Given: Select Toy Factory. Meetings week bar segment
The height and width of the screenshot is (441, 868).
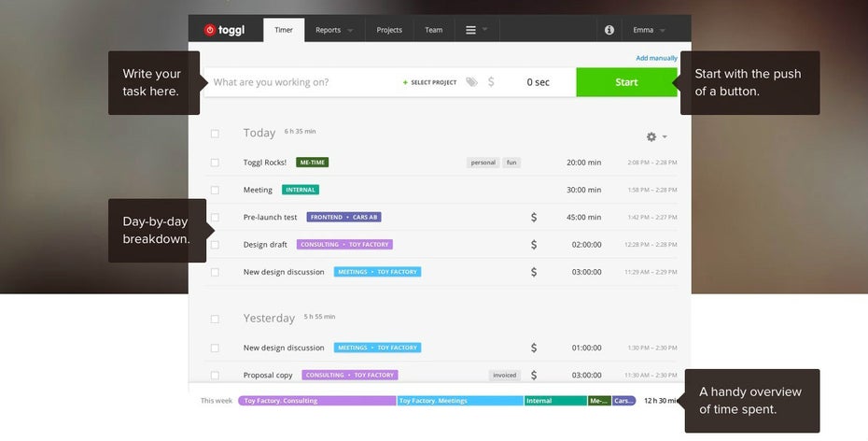Looking at the screenshot, I should 460,401.
